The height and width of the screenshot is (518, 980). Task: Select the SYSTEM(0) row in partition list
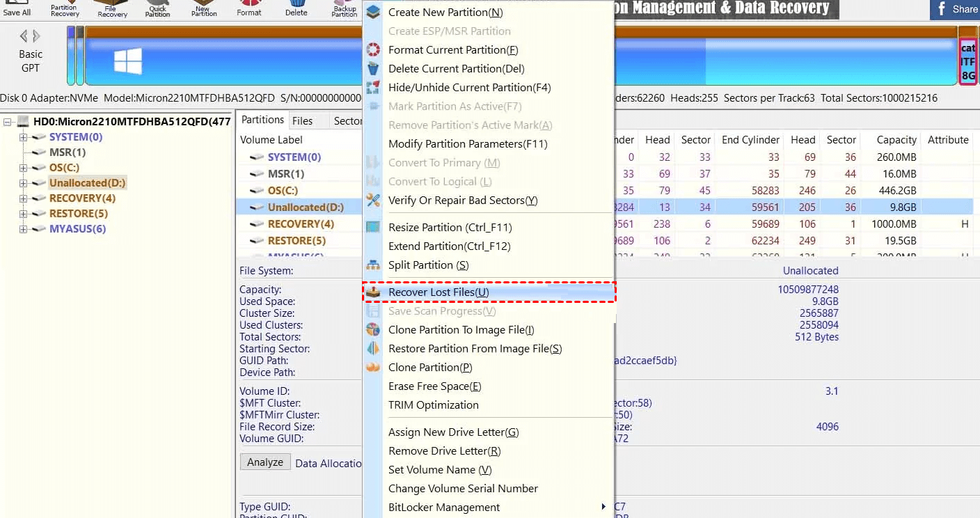click(294, 157)
